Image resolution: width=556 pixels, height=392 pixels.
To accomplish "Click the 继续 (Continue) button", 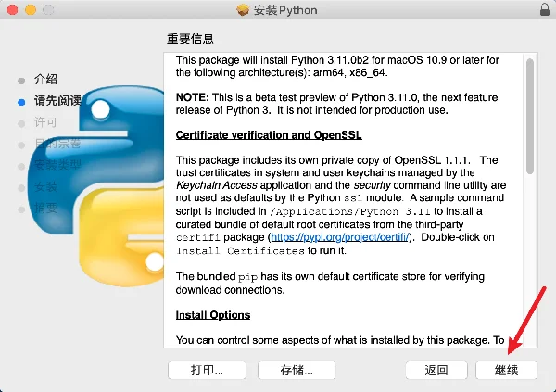I will (x=506, y=370).
